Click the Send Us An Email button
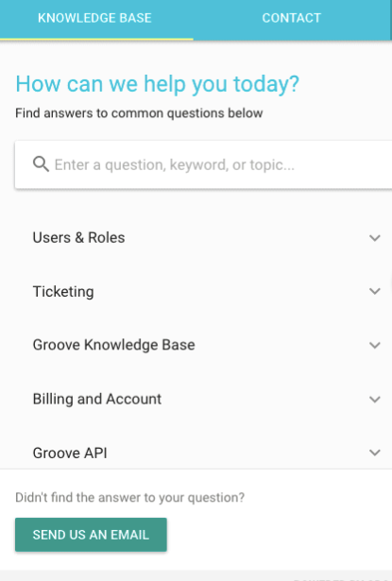Image resolution: width=392 pixels, height=581 pixels. pyautogui.click(x=91, y=535)
